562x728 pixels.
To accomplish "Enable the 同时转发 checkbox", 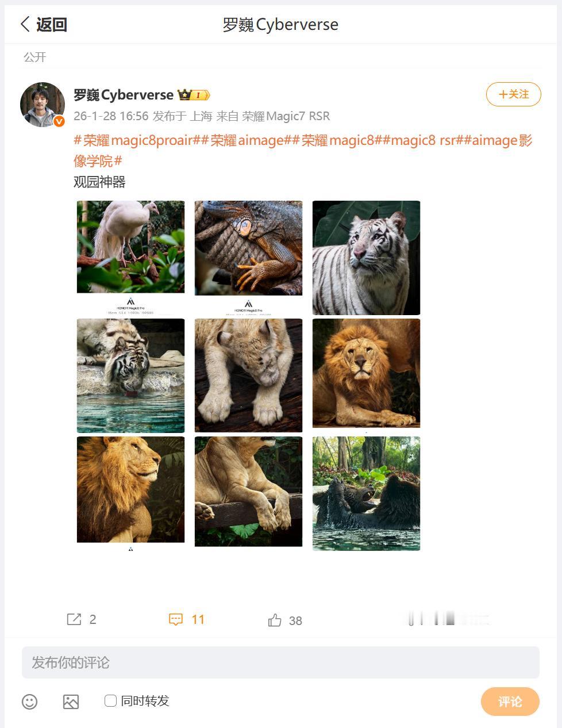I will (111, 700).
